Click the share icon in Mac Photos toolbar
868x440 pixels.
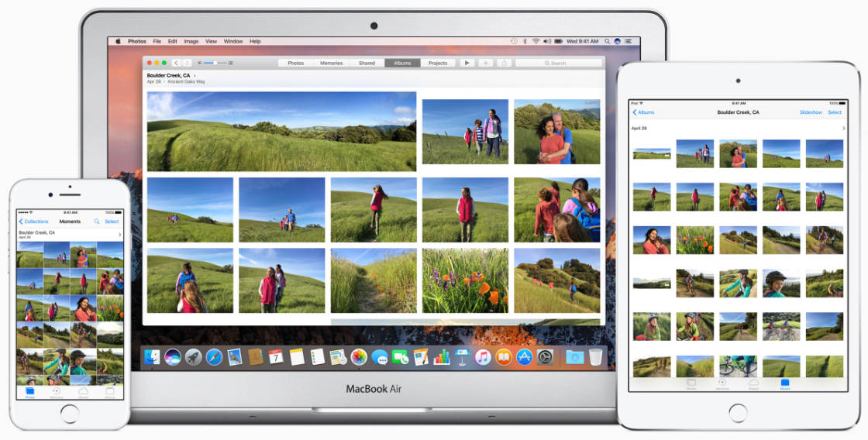(x=505, y=63)
